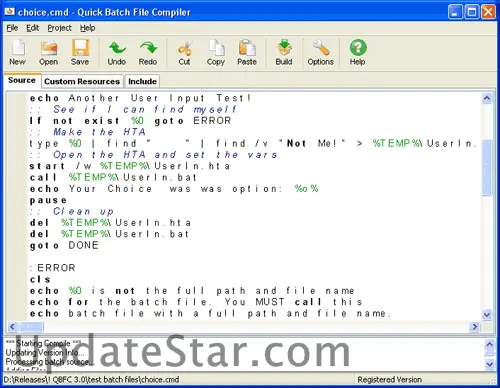Click the comment 'Clean up'
The image size is (500, 388).
[x=72, y=212]
